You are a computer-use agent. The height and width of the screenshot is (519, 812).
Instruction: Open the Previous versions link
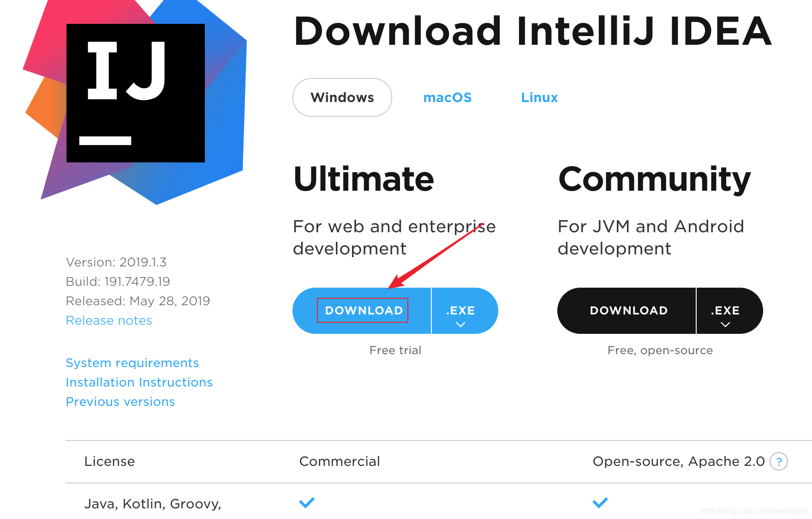tap(120, 402)
